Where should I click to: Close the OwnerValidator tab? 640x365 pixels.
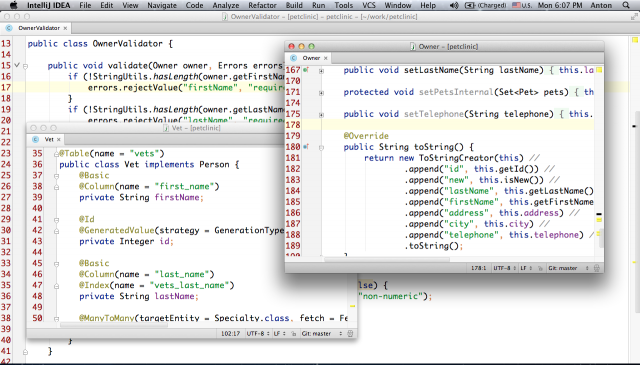[x=65, y=28]
